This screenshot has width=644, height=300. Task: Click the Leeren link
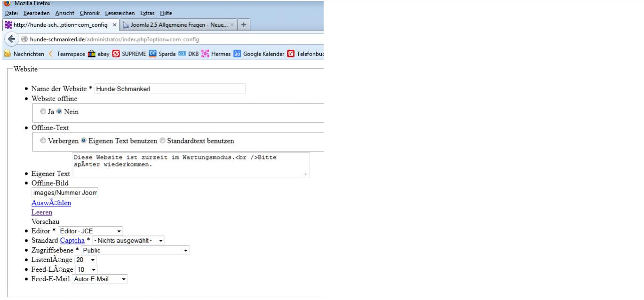click(41, 212)
